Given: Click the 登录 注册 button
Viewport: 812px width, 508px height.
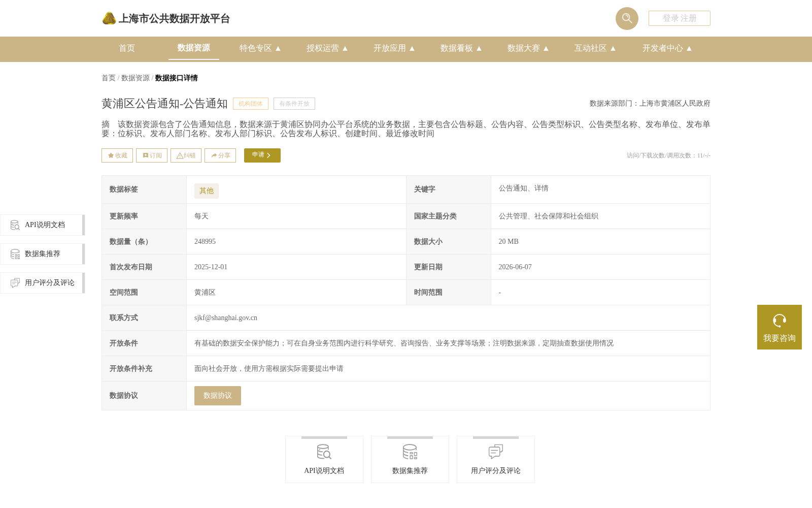Looking at the screenshot, I should [x=680, y=18].
